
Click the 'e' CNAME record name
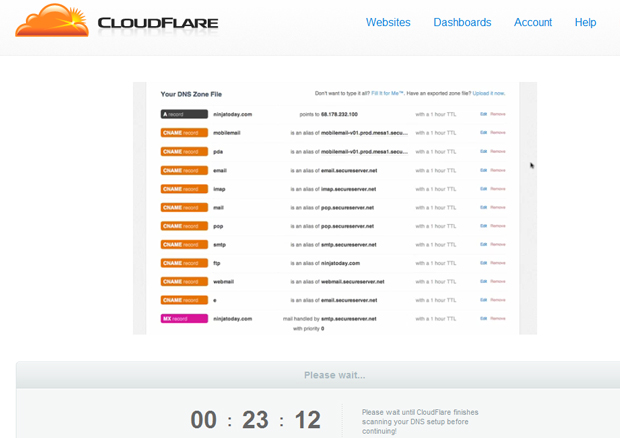click(215, 300)
